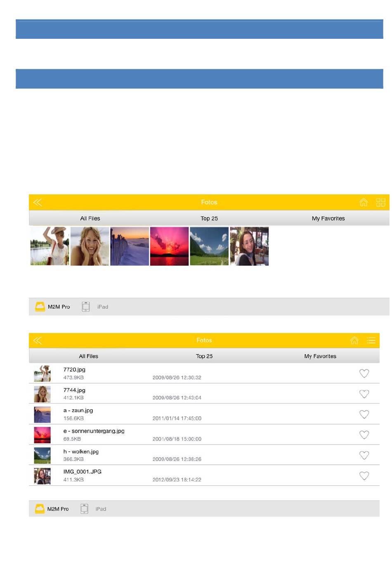Open home from list view header

(354, 340)
